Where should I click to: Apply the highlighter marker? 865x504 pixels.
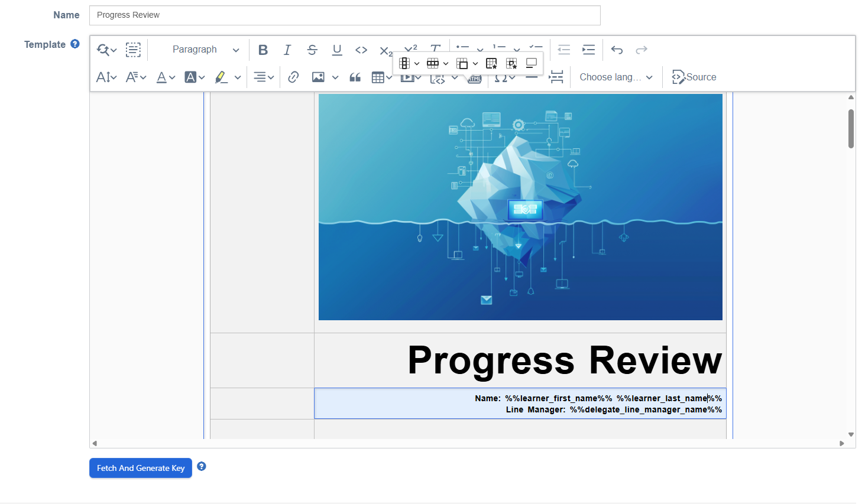point(221,77)
